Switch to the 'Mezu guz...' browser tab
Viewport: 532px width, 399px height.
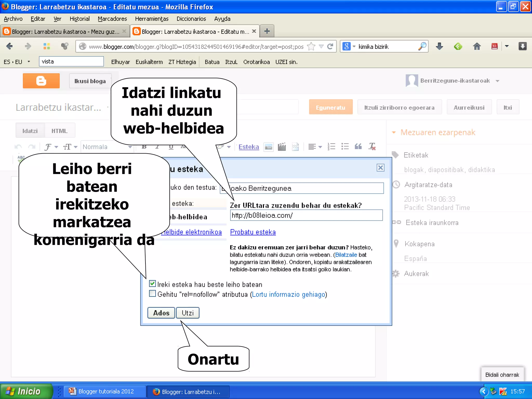coord(65,31)
